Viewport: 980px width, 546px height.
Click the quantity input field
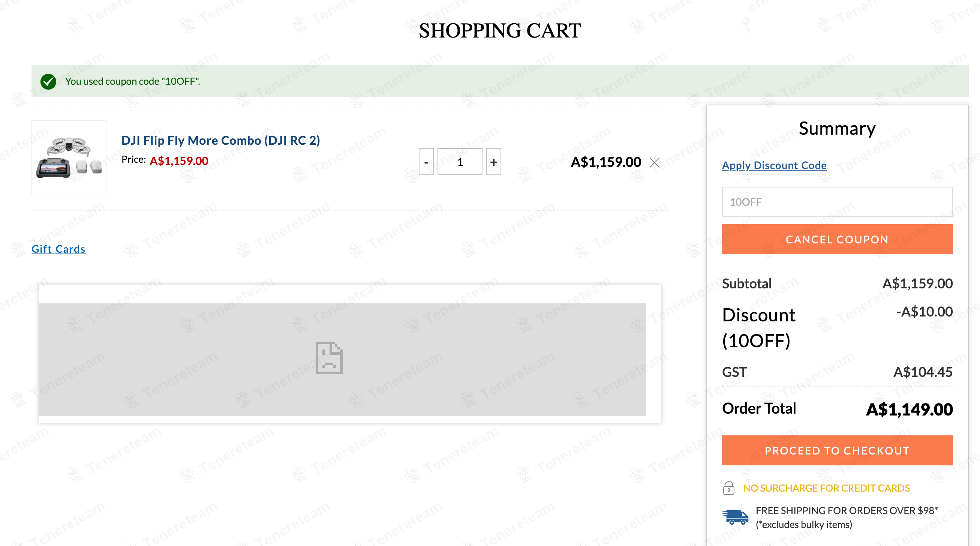pos(460,162)
